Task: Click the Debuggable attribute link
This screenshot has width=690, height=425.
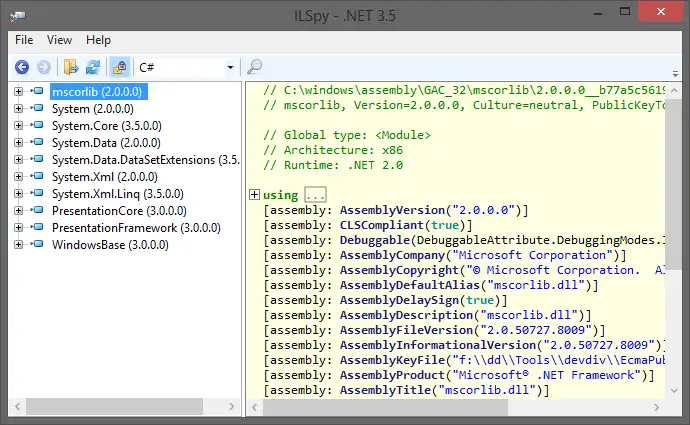Action: [375, 240]
